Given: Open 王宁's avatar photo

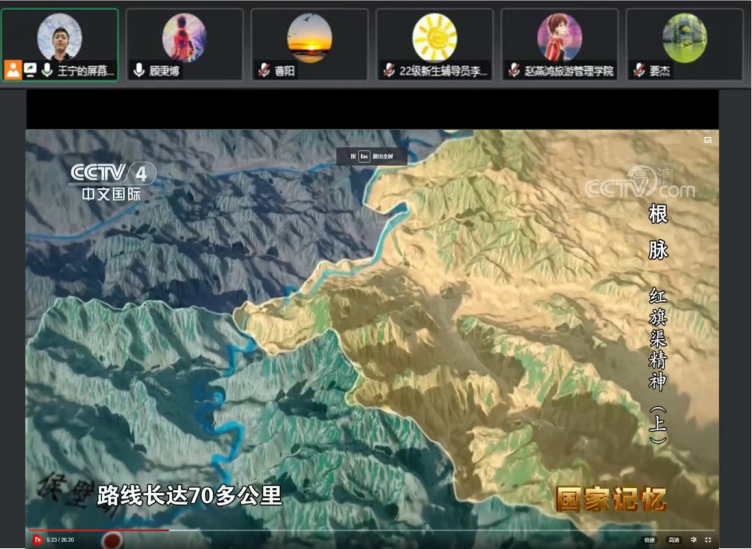Looking at the screenshot, I should point(59,37).
